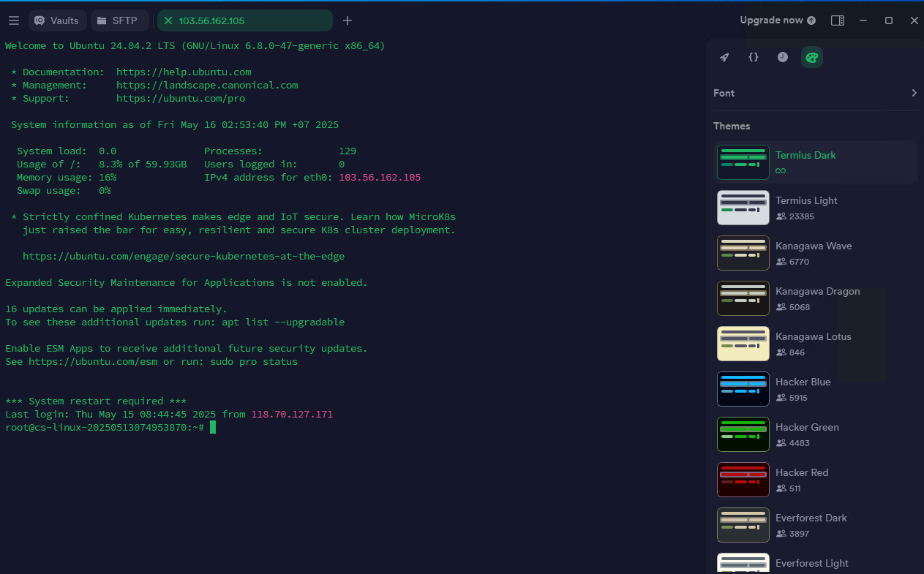This screenshot has width=924, height=574.
Task: Add a new tab with plus icon
Action: tap(348, 20)
